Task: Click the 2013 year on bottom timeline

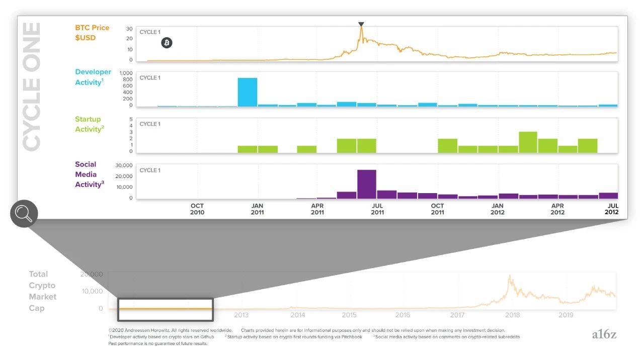Action: (241, 315)
